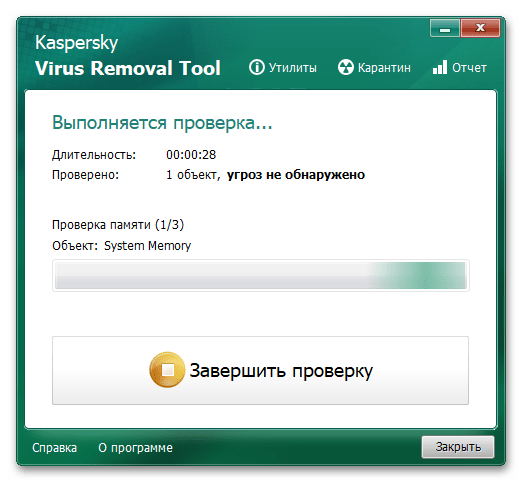
Task: Open the Утилиты menu label
Action: [293, 68]
